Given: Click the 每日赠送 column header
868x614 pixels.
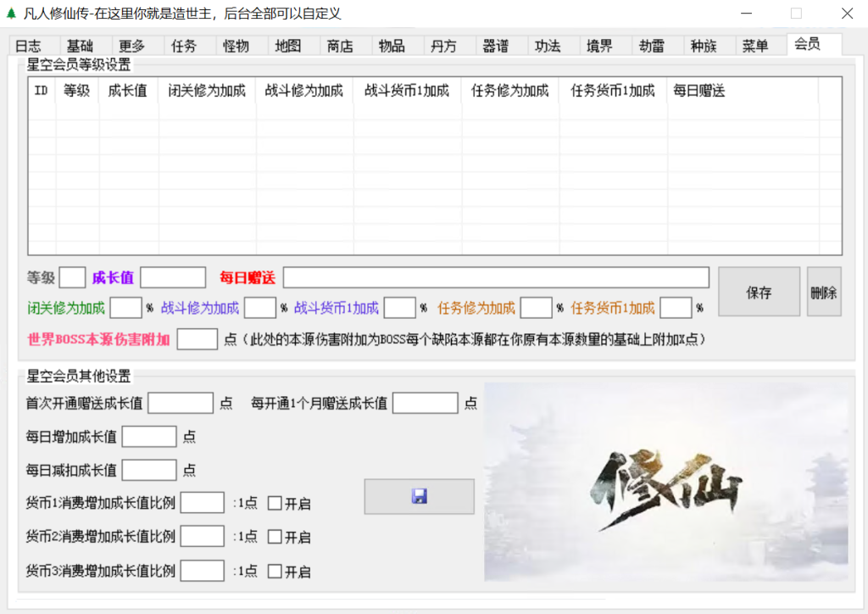Looking at the screenshot, I should [x=699, y=92].
